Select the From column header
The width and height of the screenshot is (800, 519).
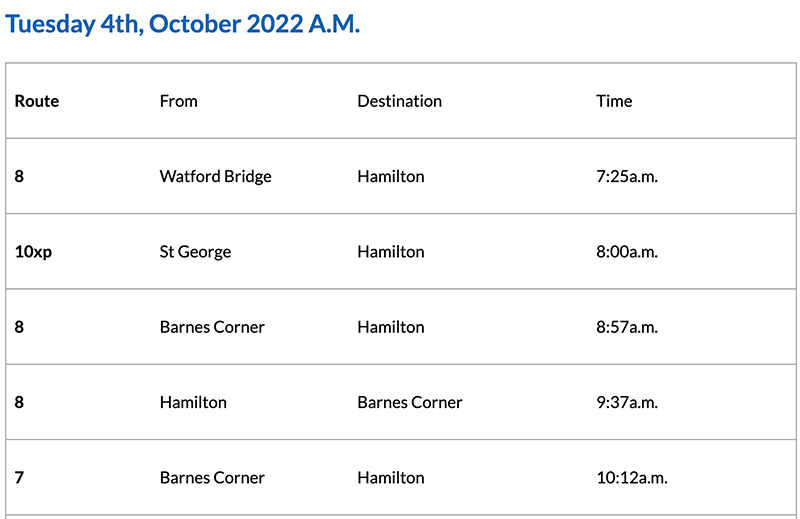tap(179, 101)
